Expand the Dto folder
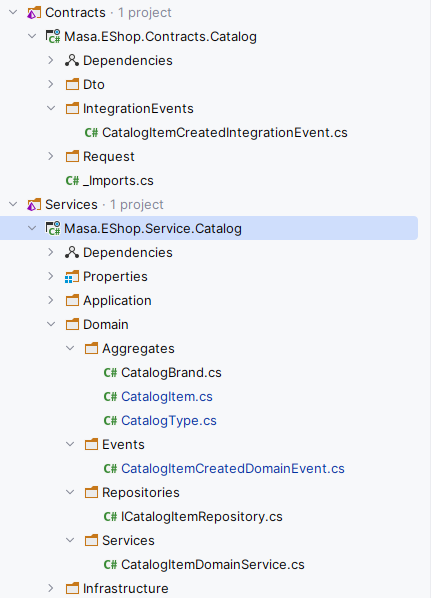431x598 pixels. tap(51, 84)
